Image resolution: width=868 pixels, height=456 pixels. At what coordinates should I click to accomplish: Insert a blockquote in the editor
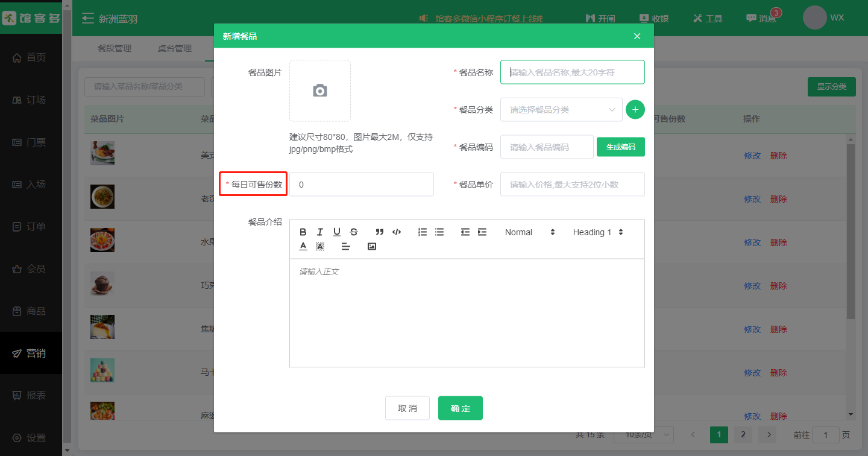pyautogui.click(x=380, y=232)
